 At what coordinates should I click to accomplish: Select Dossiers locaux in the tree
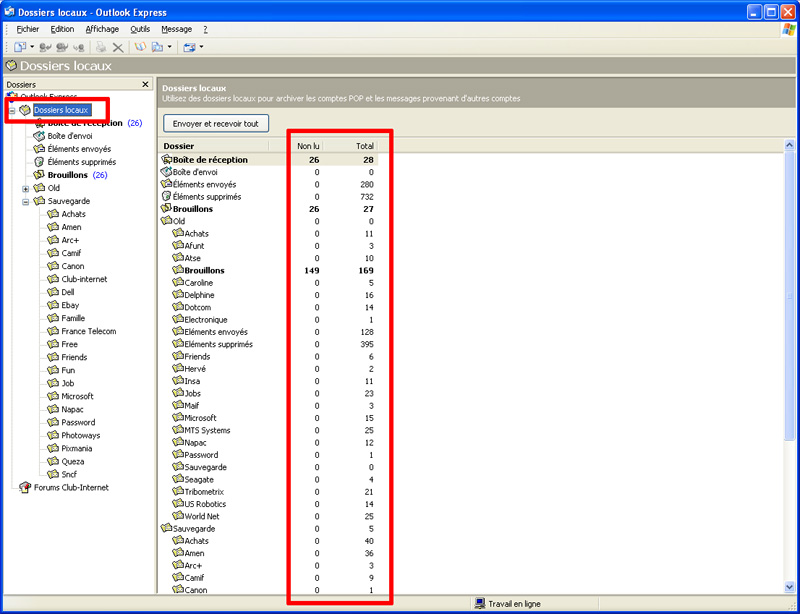(61, 110)
